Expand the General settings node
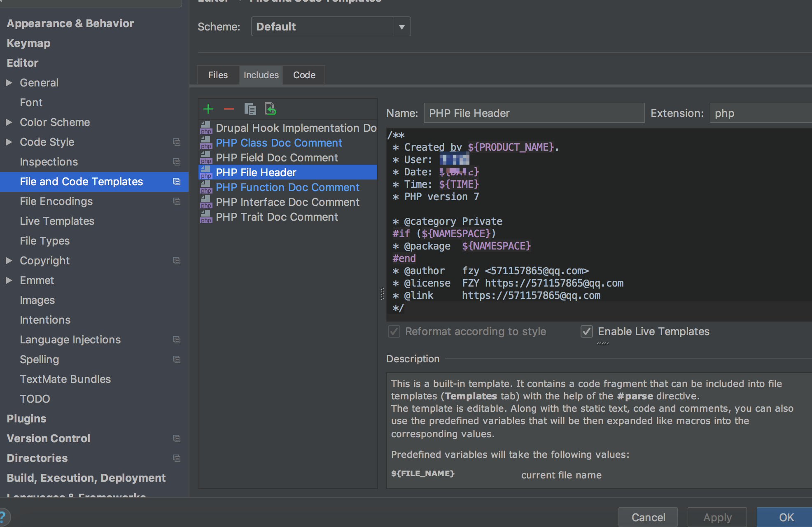Viewport: 812px width, 527px height. [9, 83]
